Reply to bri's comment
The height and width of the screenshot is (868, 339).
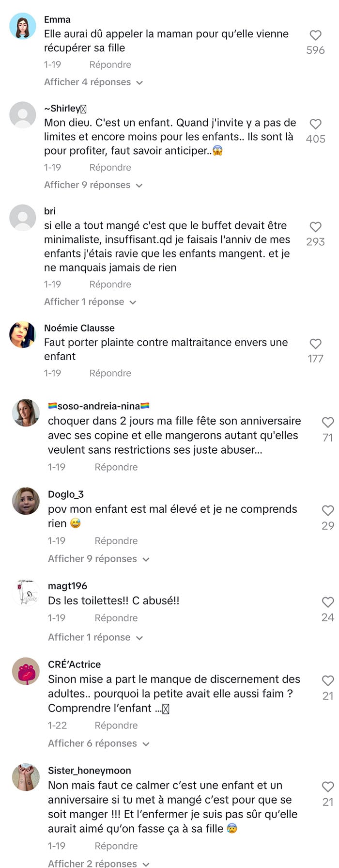110,284
